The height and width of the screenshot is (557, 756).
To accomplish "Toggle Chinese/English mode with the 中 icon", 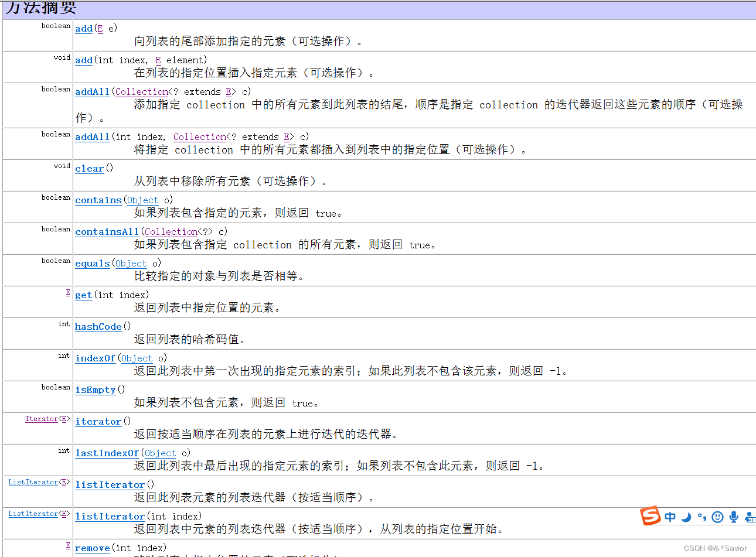I will [x=670, y=517].
